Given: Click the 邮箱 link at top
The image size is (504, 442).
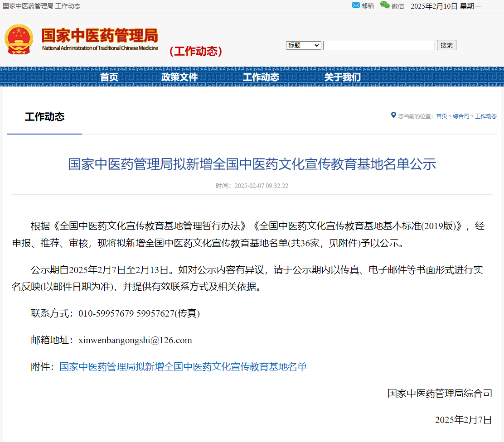Looking at the screenshot, I should click(x=368, y=6).
